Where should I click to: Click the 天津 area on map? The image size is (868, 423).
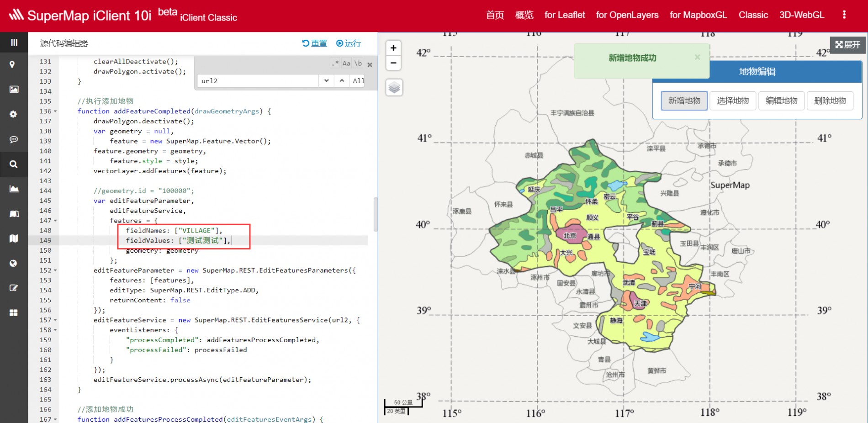(x=640, y=303)
